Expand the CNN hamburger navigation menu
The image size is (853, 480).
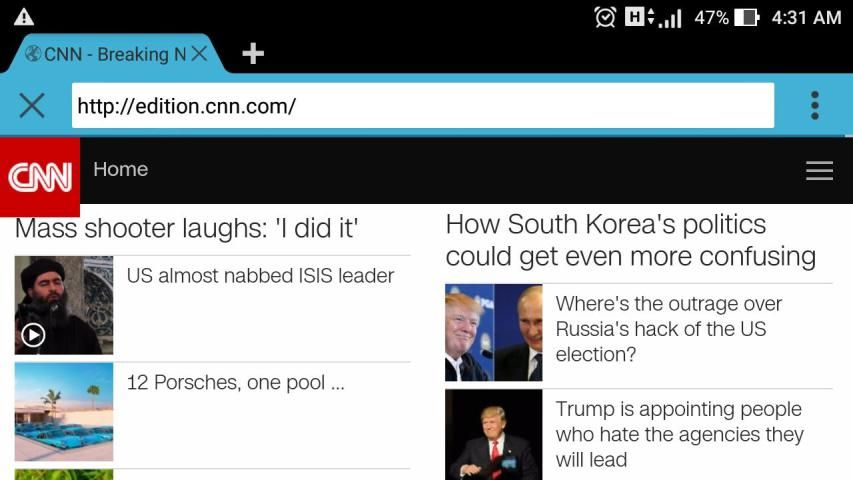(x=819, y=170)
